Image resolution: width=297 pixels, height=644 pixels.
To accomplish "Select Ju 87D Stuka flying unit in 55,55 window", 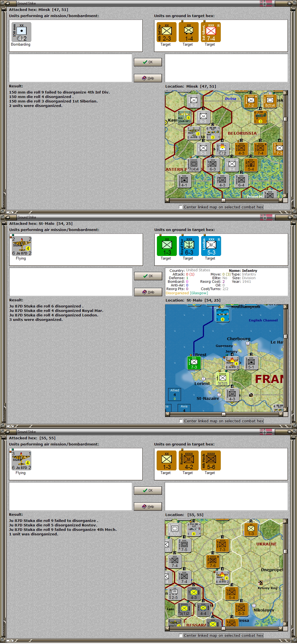I will [21, 461].
